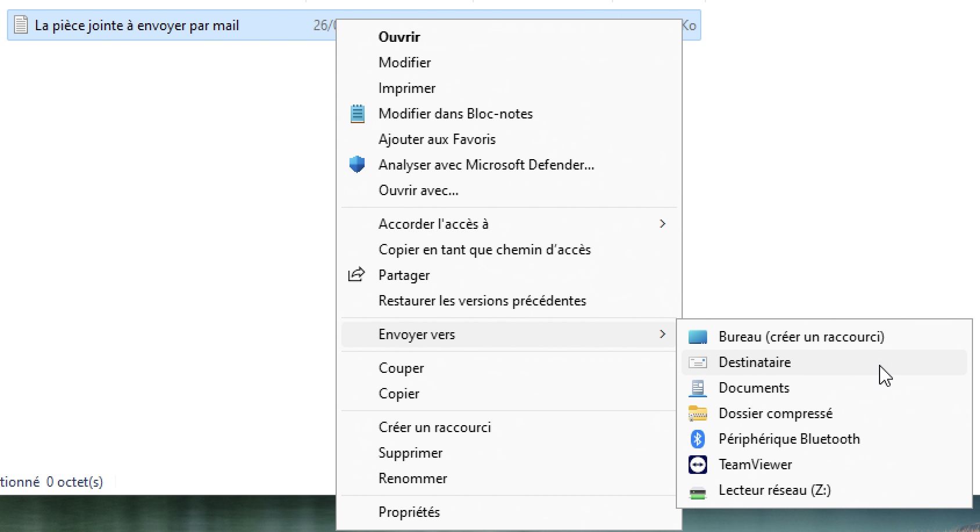Screen dimensions: 980x532
Task: Click Ajouter aux Favoris
Action: coord(437,139)
